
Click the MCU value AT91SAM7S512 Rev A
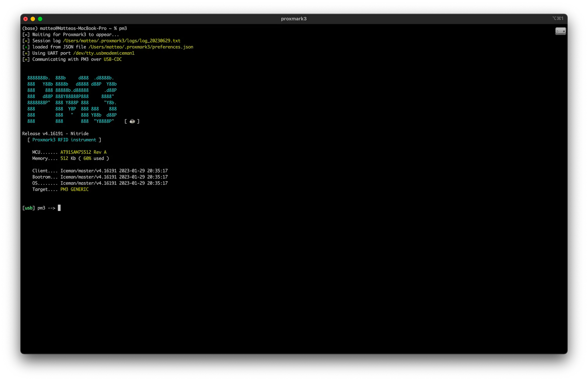(x=83, y=152)
